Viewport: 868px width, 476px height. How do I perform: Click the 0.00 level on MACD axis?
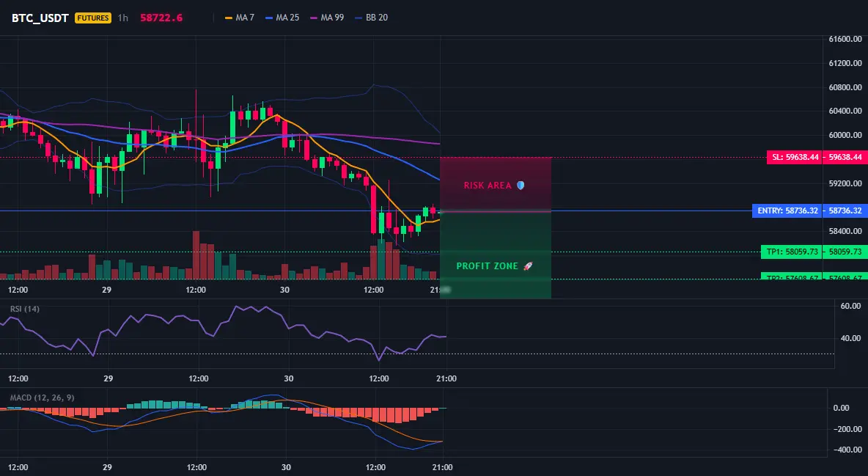click(x=841, y=408)
